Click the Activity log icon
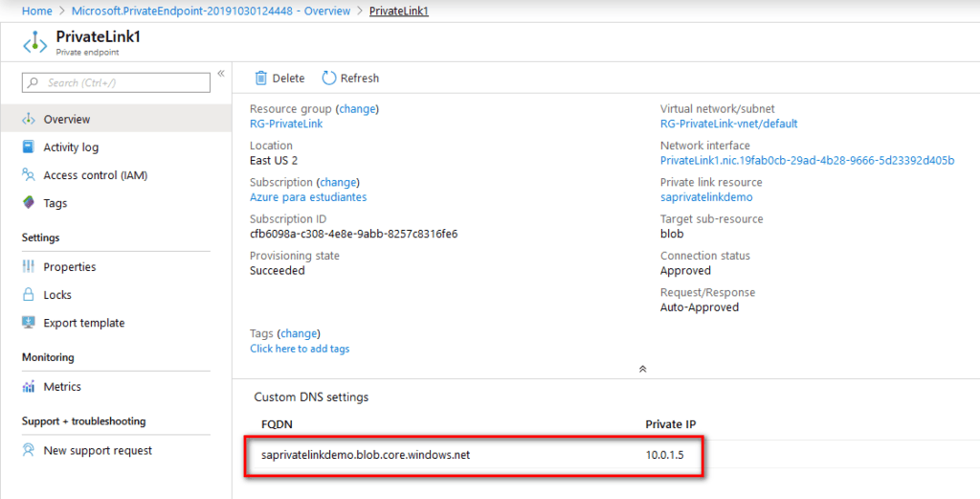 [x=28, y=147]
